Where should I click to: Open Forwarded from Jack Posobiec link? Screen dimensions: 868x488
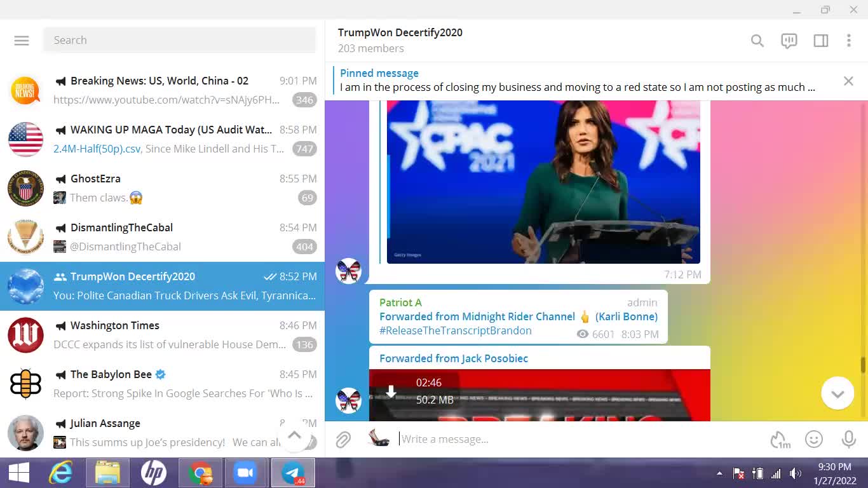tap(454, 358)
